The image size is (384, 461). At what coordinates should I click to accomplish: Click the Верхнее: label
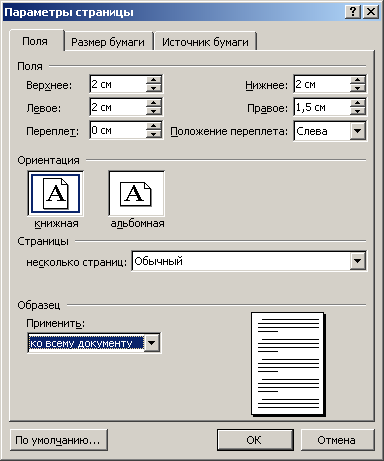[49, 85]
